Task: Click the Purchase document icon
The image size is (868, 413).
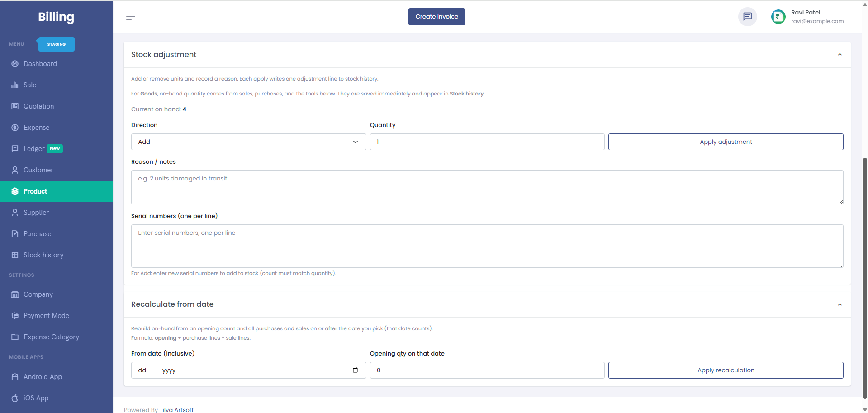Action: (15, 233)
